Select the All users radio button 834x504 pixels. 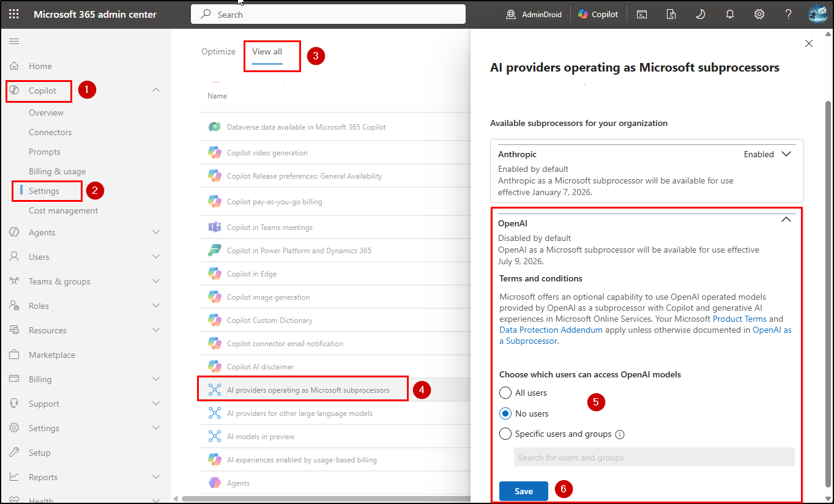pos(505,393)
